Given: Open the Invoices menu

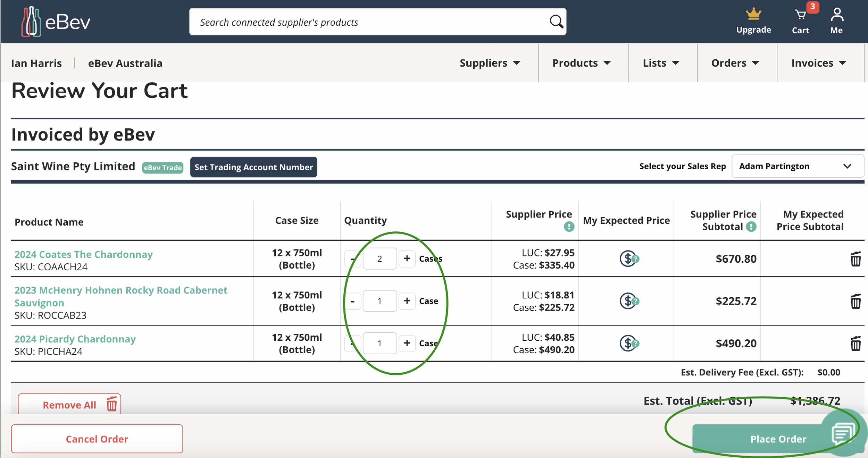Looking at the screenshot, I should [818, 63].
